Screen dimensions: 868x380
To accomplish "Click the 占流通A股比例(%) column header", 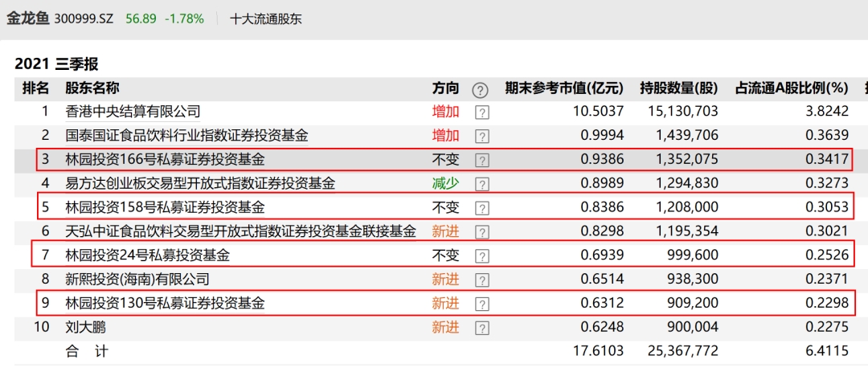I will pos(792,88).
